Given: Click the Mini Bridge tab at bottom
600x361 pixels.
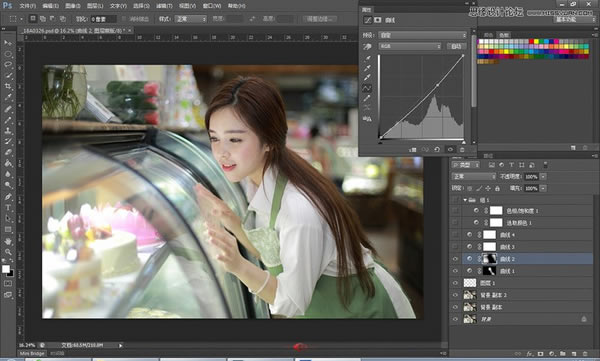Looking at the screenshot, I should pyautogui.click(x=32, y=354).
